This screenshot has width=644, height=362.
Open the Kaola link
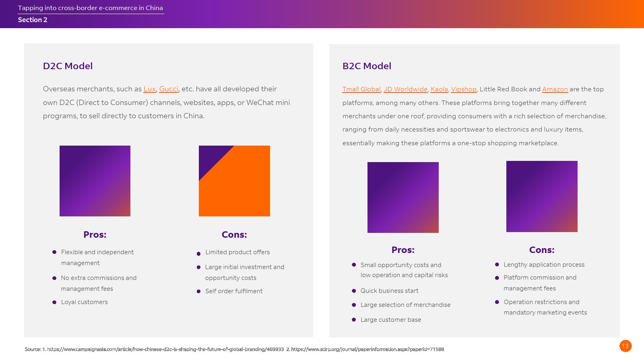tap(439, 89)
